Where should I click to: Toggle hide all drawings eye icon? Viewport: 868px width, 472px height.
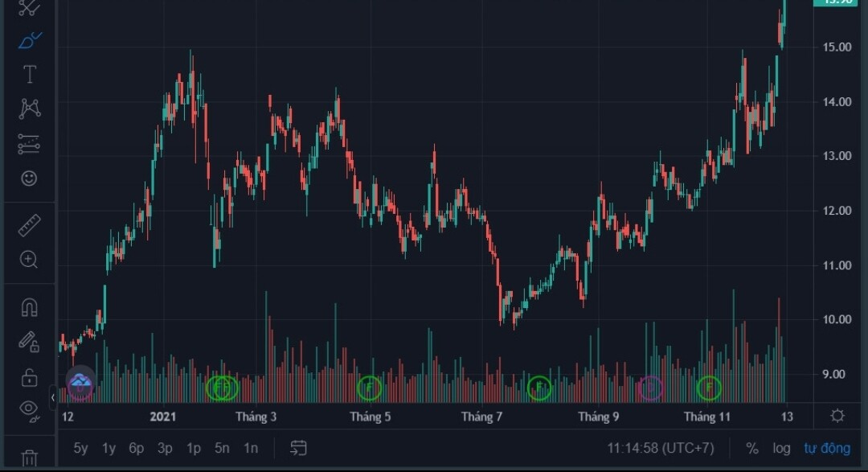30,410
